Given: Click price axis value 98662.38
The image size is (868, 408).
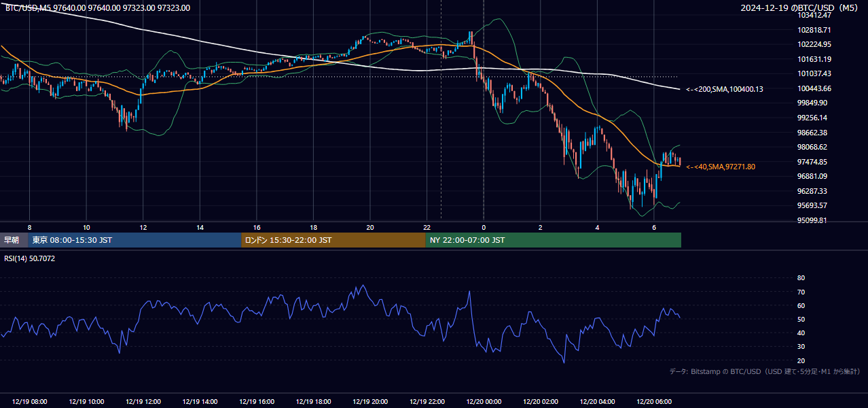Looking at the screenshot, I should [x=812, y=133].
